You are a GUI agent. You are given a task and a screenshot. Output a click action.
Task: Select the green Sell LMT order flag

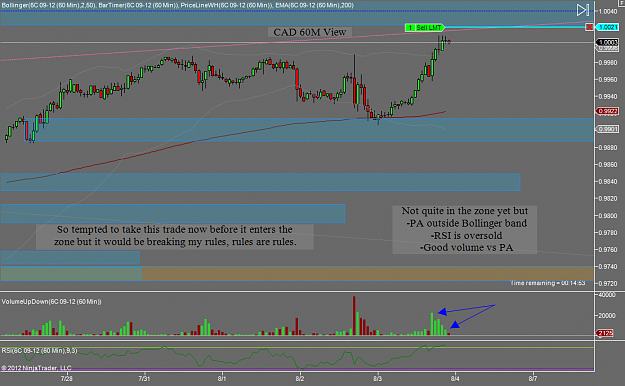click(425, 28)
